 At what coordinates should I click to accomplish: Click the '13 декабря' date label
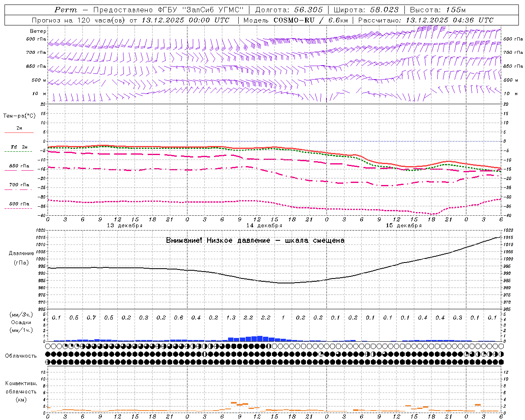pos(125,226)
